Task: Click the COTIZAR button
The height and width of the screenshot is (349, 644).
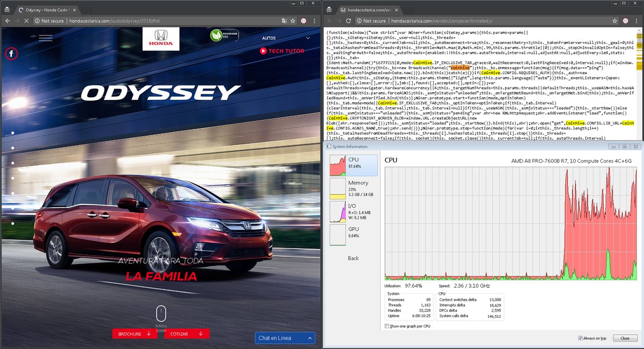Action: pyautogui.click(x=187, y=333)
